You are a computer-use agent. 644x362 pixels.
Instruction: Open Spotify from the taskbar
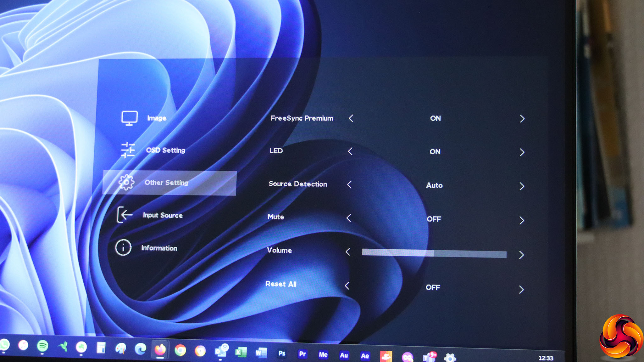pyautogui.click(x=43, y=346)
